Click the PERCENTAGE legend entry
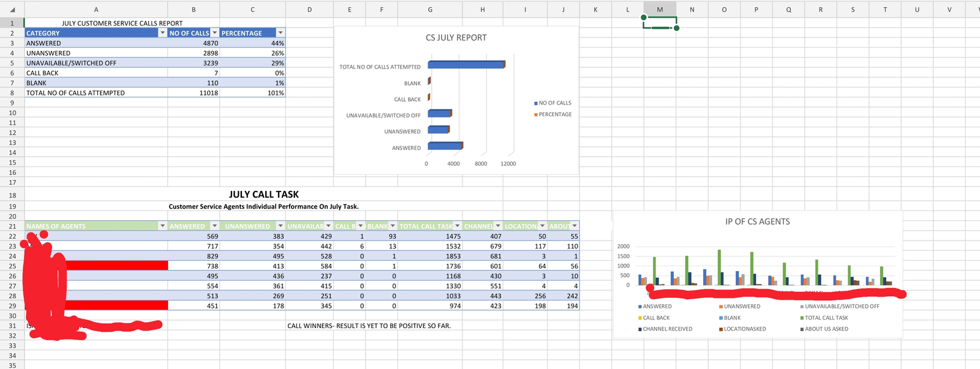 (x=553, y=114)
